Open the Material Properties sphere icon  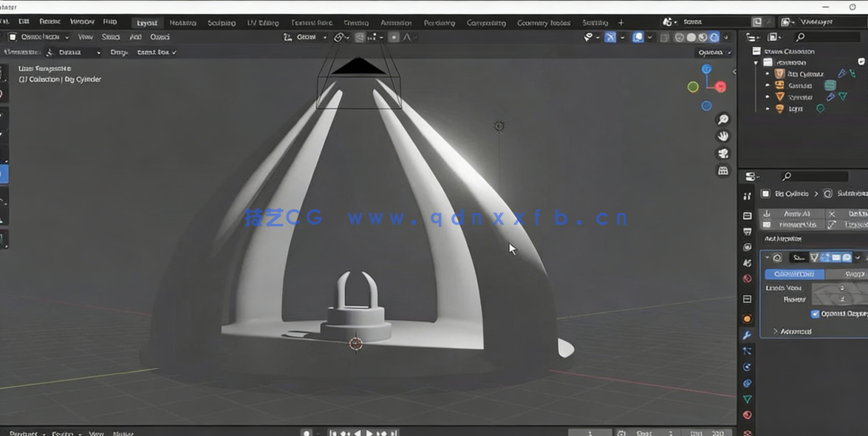pyautogui.click(x=747, y=415)
